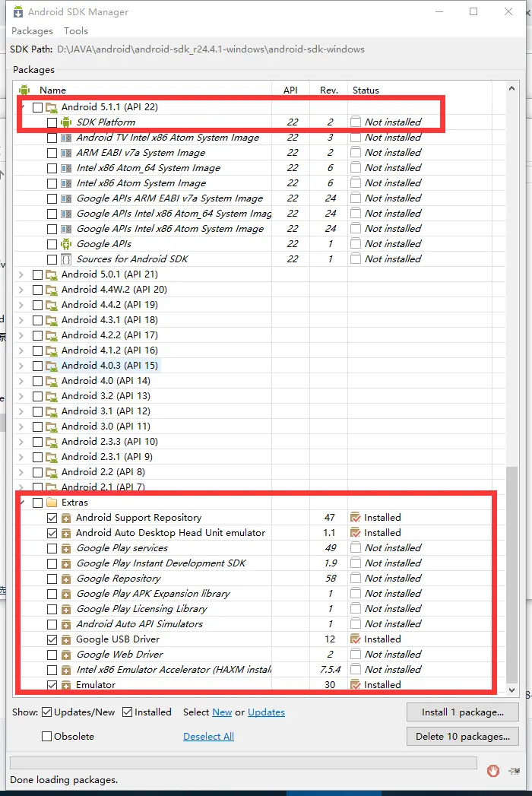Expand Android 2.2 (API 8) node

pyautogui.click(x=21, y=473)
